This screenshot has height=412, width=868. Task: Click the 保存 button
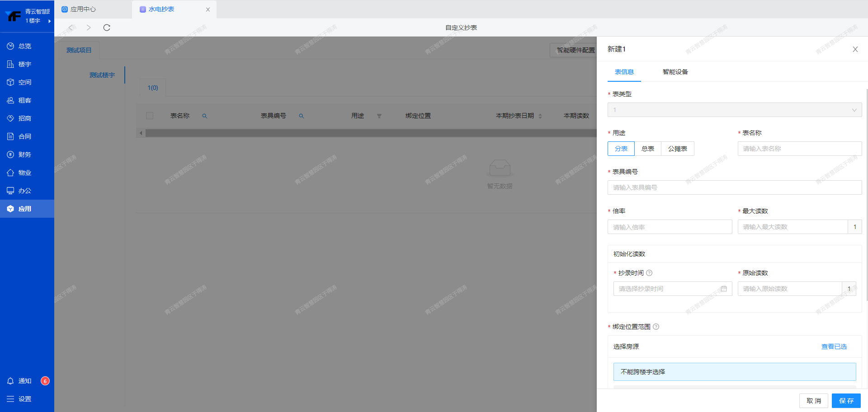click(x=846, y=401)
